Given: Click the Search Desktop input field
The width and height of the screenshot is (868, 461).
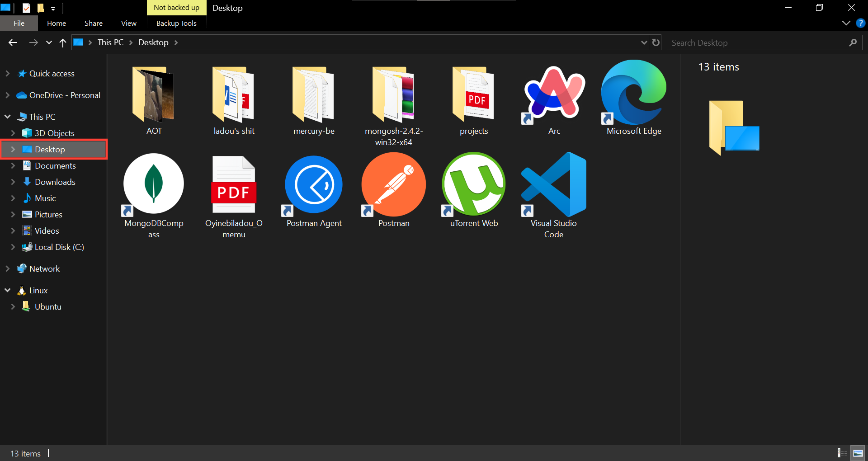Looking at the screenshot, I should pos(764,42).
